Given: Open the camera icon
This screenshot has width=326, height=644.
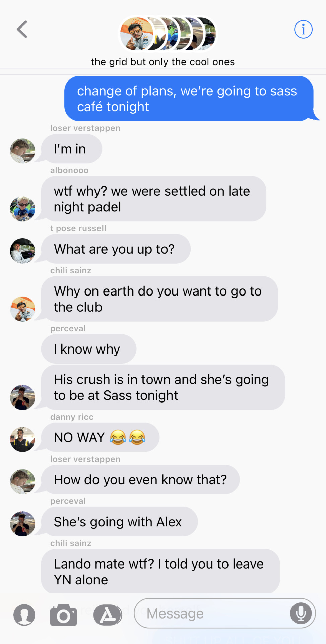Looking at the screenshot, I should point(64,615).
